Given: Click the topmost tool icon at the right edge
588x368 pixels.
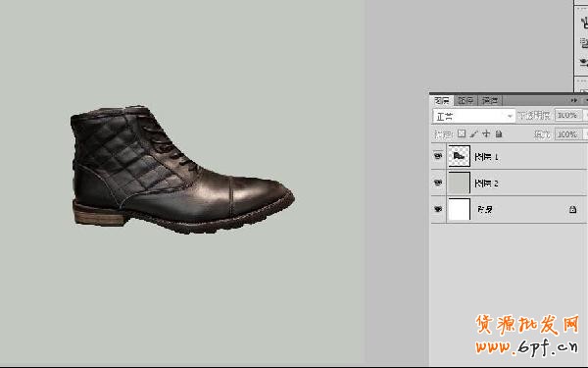Looking at the screenshot, I should pyautogui.click(x=584, y=23).
